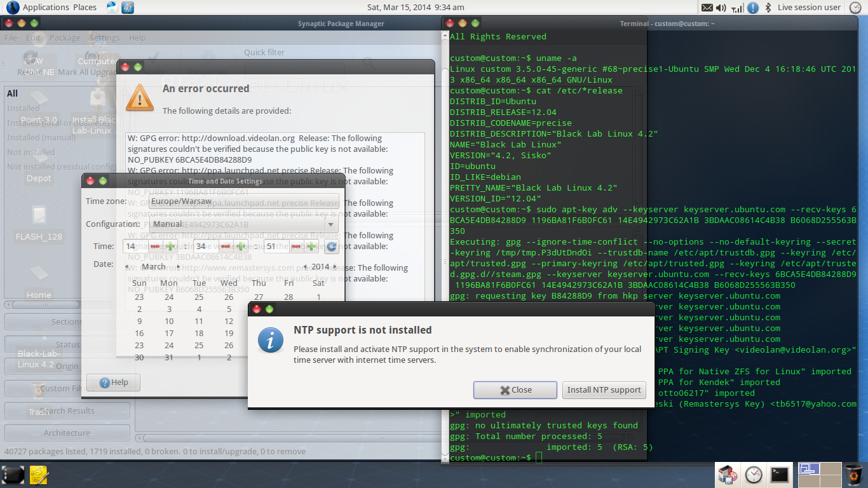Click the clock icon at top-right corner
This screenshot has width=868, height=488.
(x=856, y=8)
